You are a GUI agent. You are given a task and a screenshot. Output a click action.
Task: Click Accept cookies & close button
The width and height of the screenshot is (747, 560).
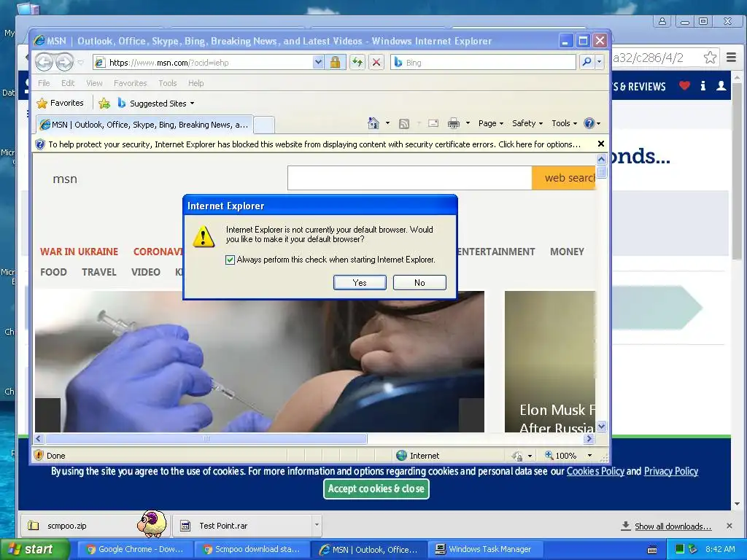click(x=376, y=489)
